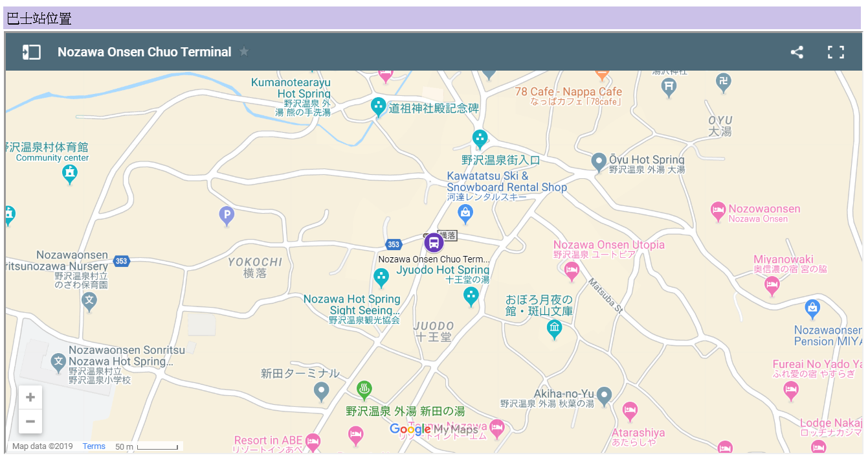
Task: Click the Matsuba St road label
Action: pos(605,295)
